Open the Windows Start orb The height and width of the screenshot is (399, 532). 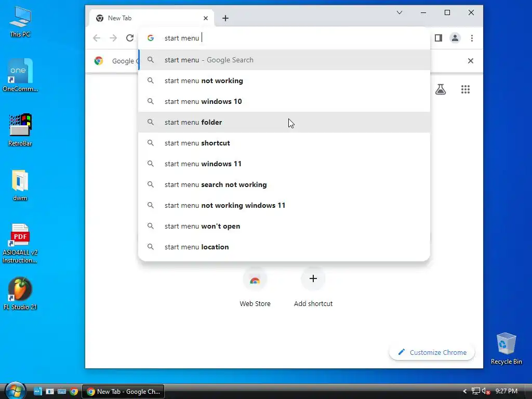click(x=15, y=391)
